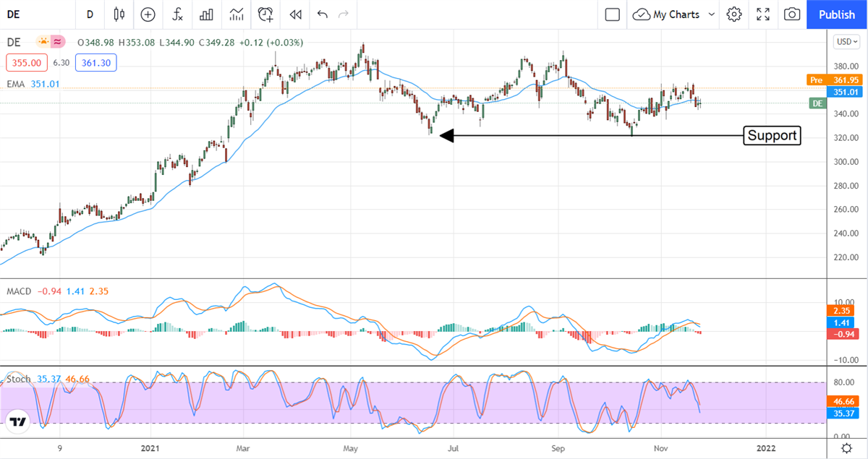Redo the chart action
Image resolution: width=868 pixels, height=459 pixels.
[344, 14]
